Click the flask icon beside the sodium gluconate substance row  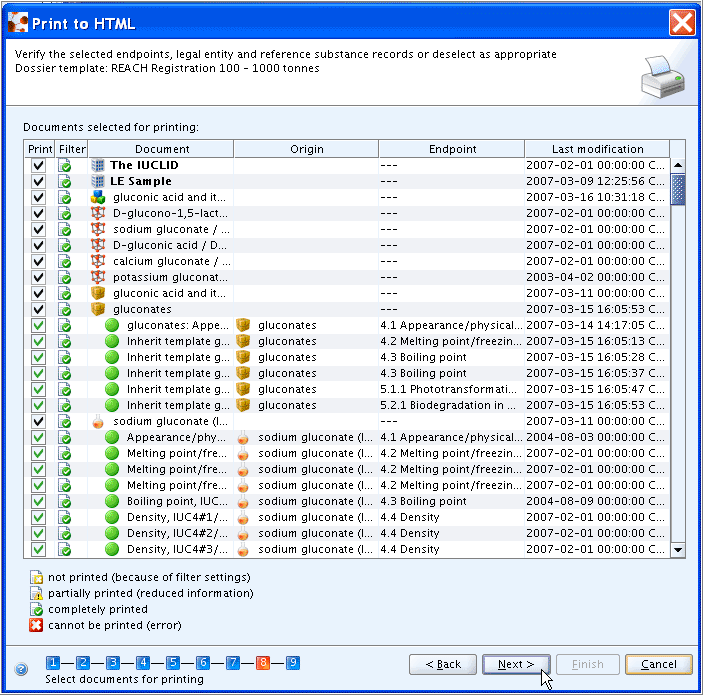click(98, 421)
